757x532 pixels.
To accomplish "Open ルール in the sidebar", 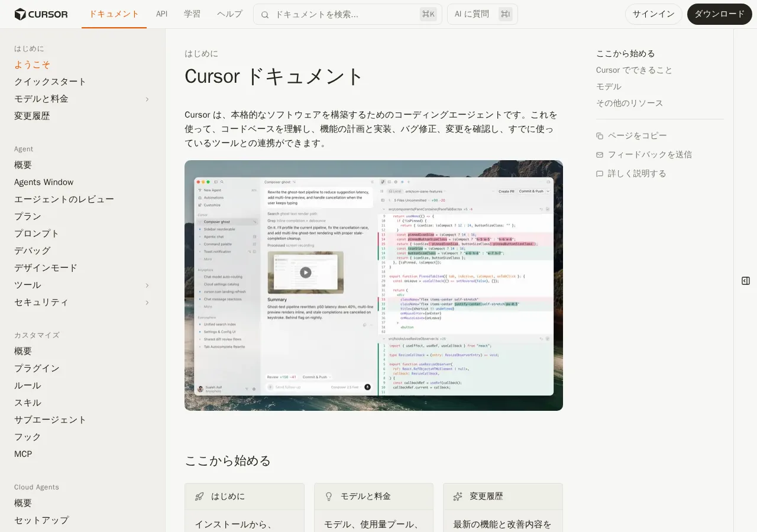I will [28, 386].
